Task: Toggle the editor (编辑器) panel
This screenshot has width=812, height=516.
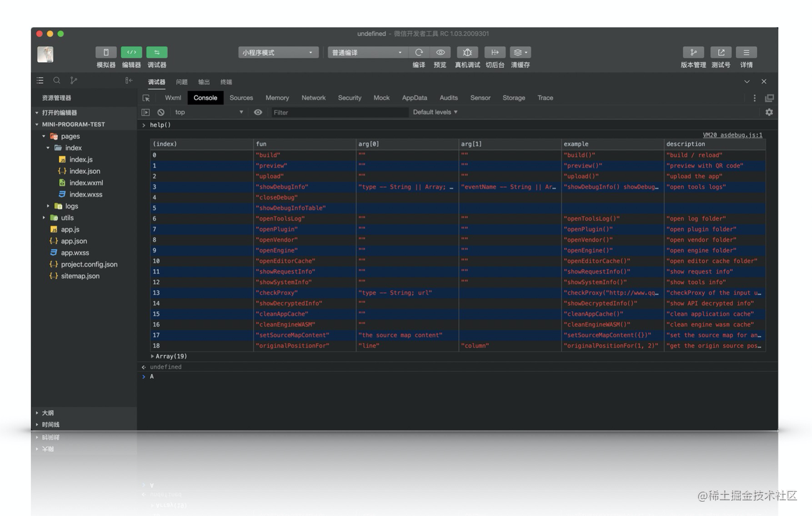Action: click(131, 53)
